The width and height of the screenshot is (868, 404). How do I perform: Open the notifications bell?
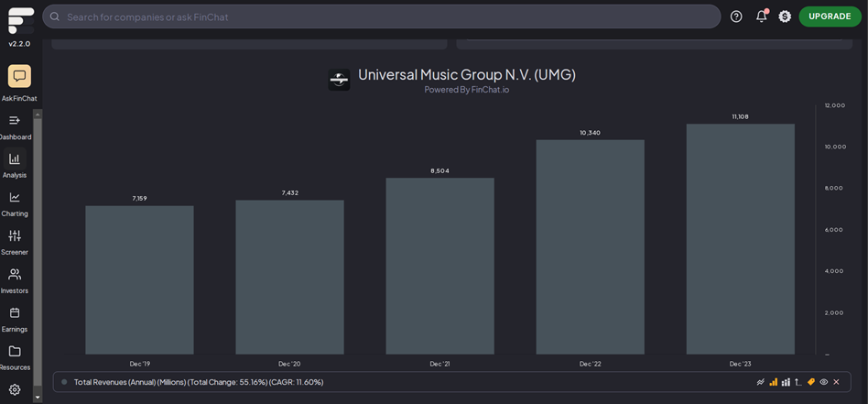pos(762,16)
